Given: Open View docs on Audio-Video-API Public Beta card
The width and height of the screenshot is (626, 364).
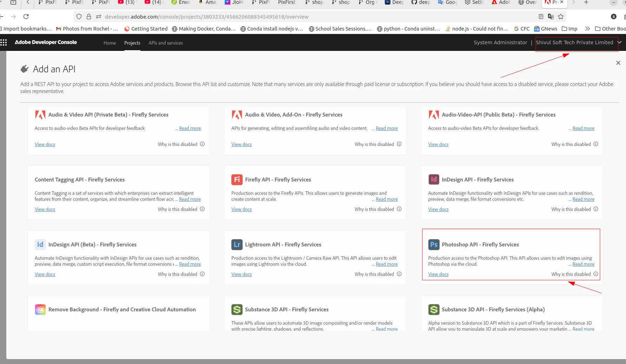Looking at the screenshot, I should pos(438,144).
